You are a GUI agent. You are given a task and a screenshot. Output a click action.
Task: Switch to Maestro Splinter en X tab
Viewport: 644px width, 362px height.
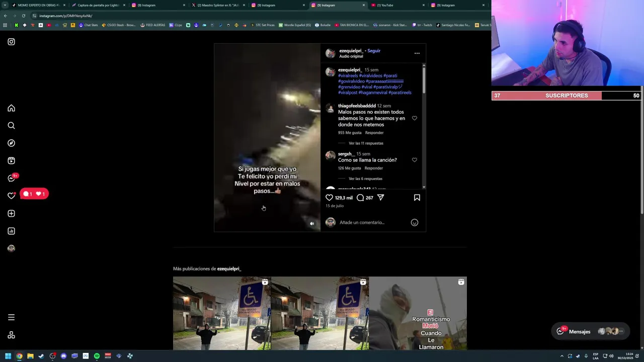pos(218,5)
